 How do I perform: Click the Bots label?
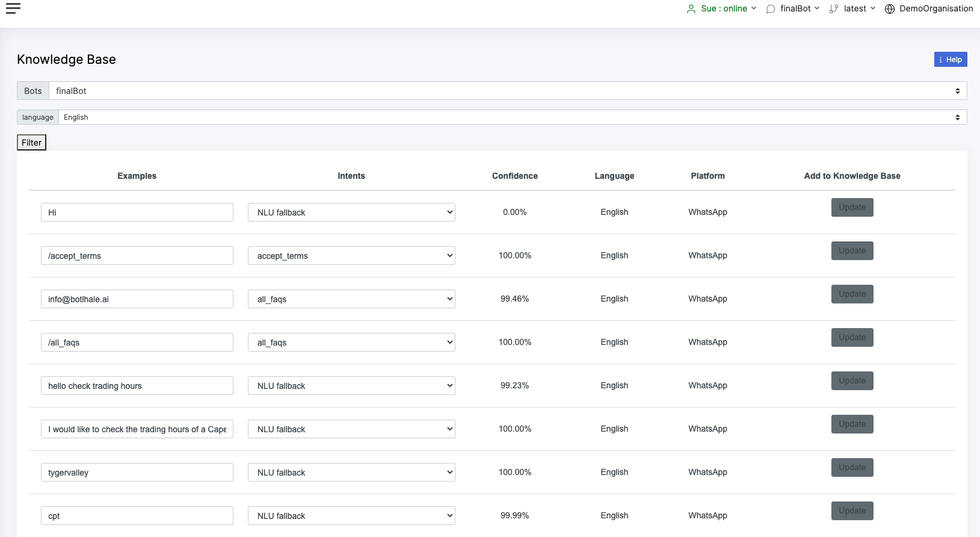point(33,91)
